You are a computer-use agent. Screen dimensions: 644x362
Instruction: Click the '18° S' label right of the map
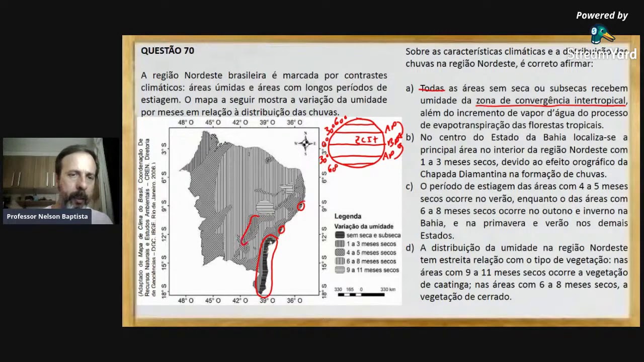325,291
